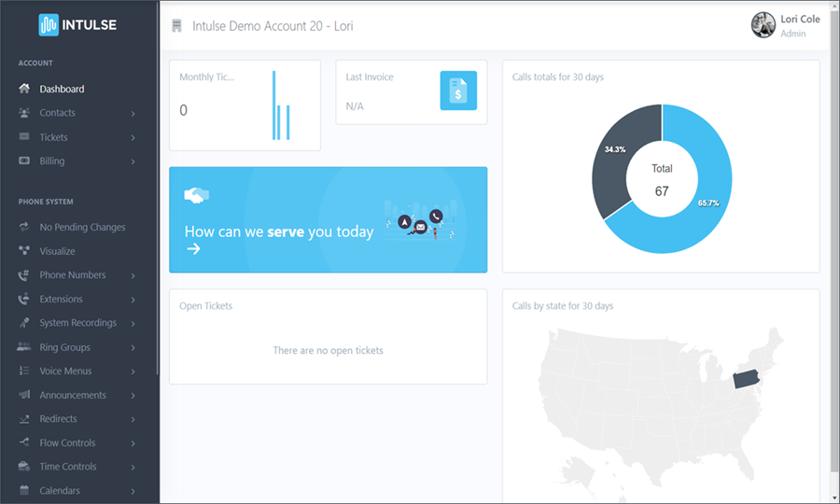The image size is (840, 504).
Task: Click the Calendars sidebar icon
Action: pos(24,491)
